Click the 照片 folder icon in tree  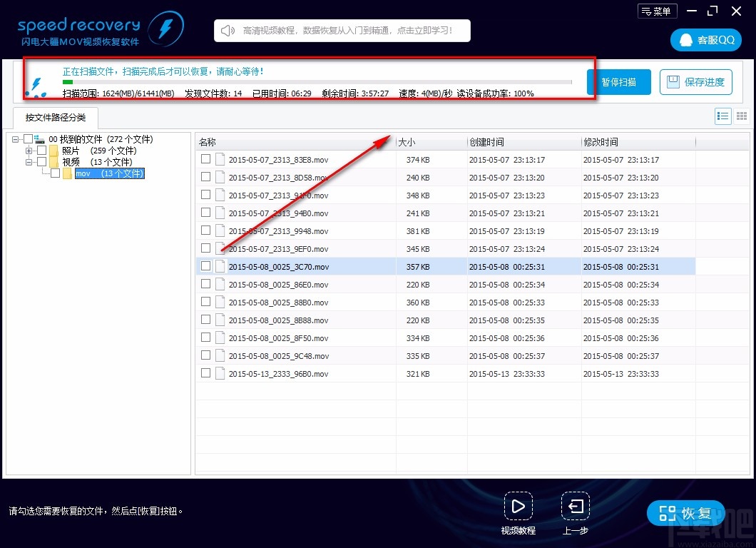(x=53, y=151)
